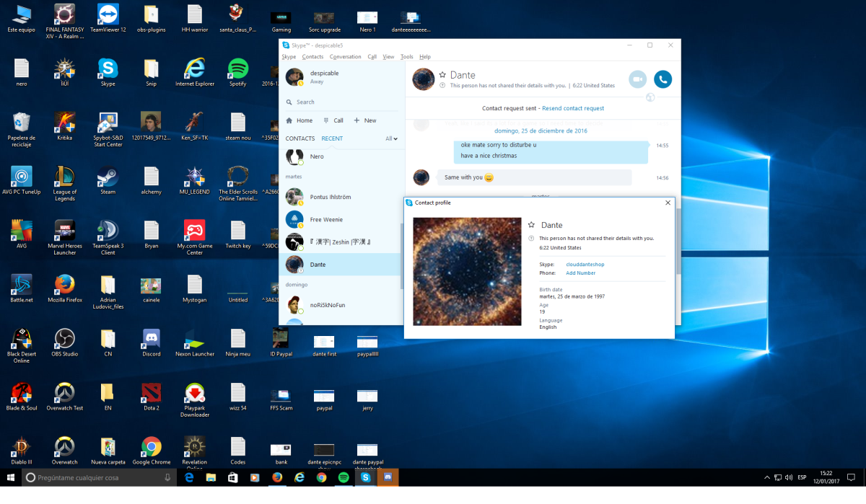Expand the All contacts filter dropdown
Image resolution: width=866 pixels, height=504 pixels.
click(x=391, y=138)
